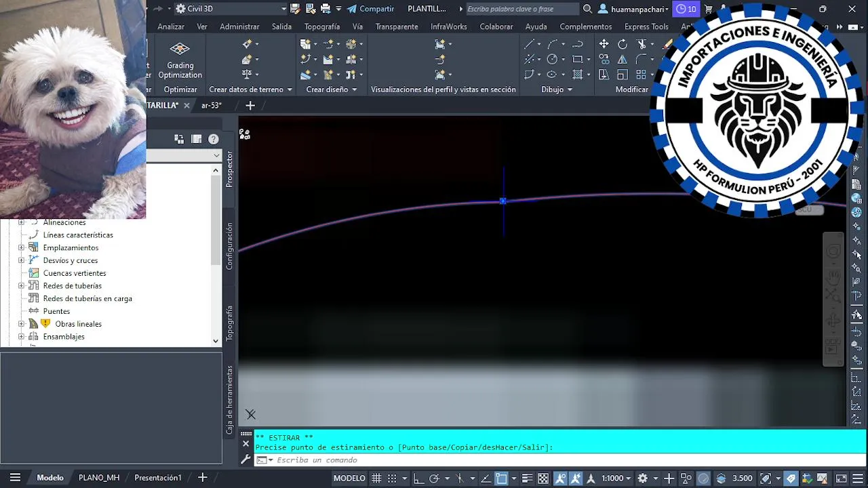
Task: Select the Circle tool in Dibujo
Action: point(552,59)
